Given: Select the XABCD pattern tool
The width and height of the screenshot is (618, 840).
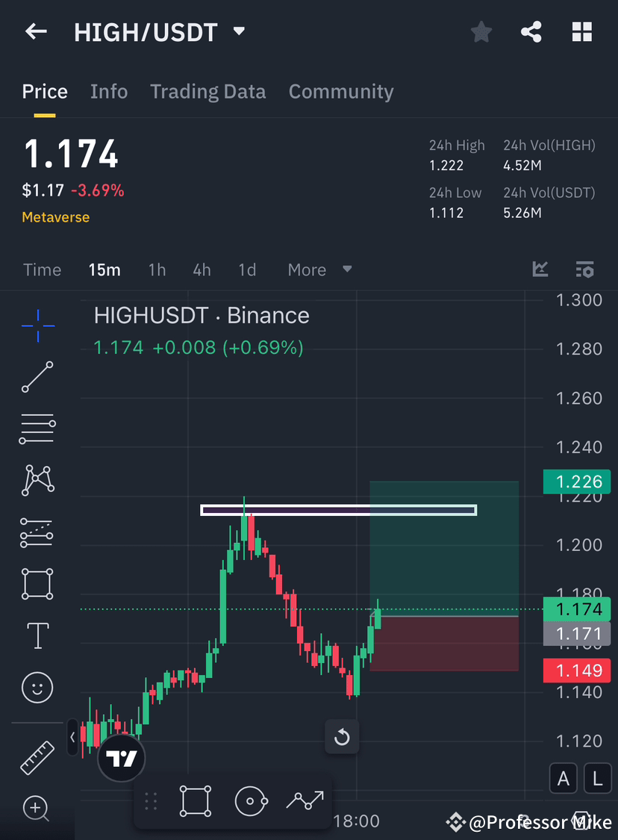Looking at the screenshot, I should coord(37,480).
